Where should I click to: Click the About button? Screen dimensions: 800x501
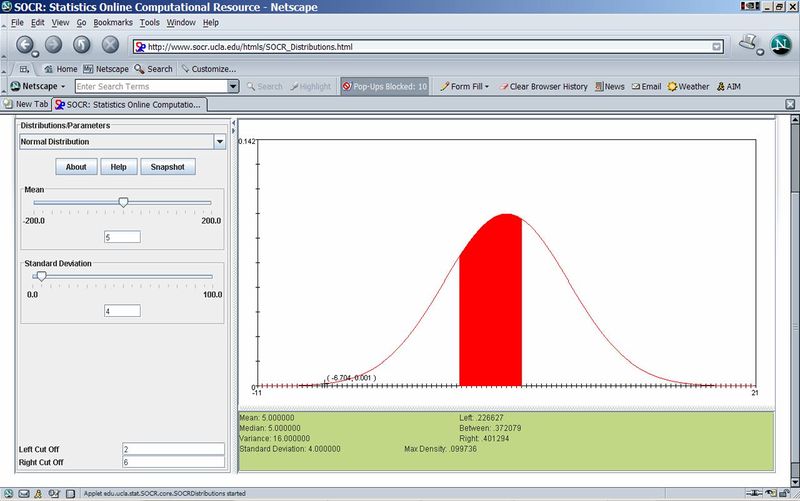[x=76, y=167]
